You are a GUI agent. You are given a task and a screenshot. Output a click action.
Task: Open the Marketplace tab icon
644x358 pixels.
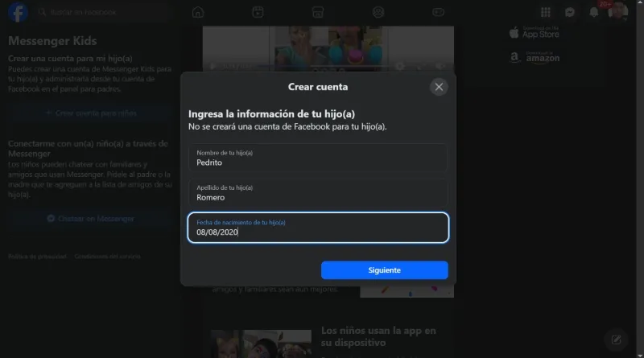pyautogui.click(x=318, y=12)
